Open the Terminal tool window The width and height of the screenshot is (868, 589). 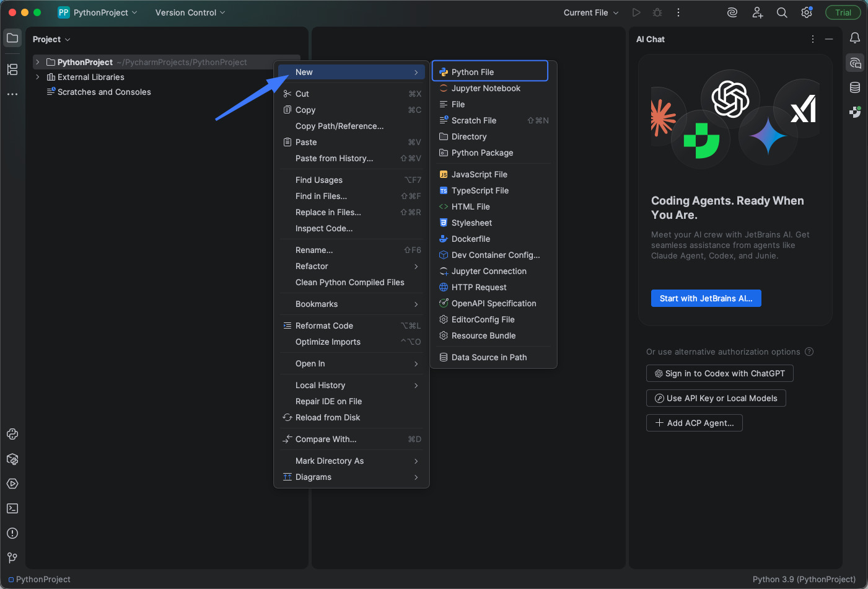point(12,508)
